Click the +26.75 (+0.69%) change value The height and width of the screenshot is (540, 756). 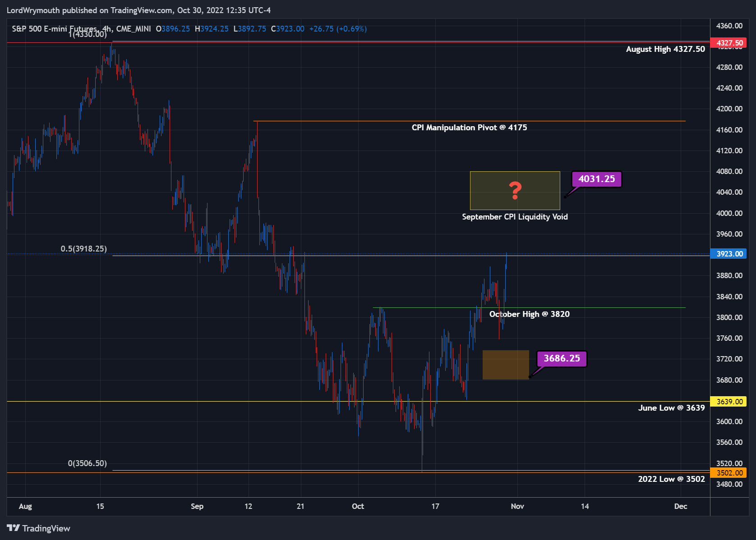click(338, 29)
